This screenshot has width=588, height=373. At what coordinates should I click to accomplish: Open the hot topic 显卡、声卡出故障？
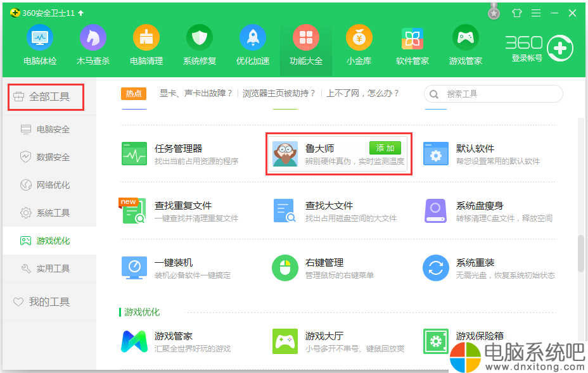[196, 93]
